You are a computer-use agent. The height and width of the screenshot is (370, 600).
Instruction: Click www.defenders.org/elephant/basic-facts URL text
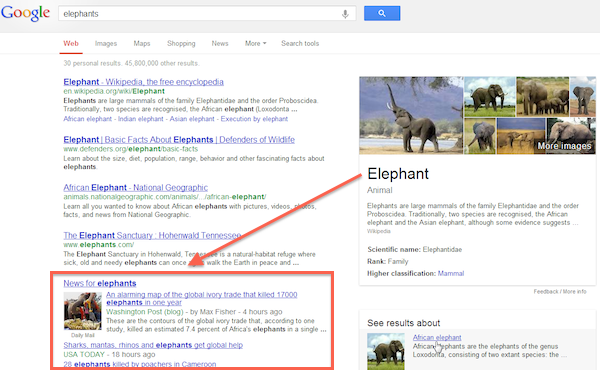(131, 149)
